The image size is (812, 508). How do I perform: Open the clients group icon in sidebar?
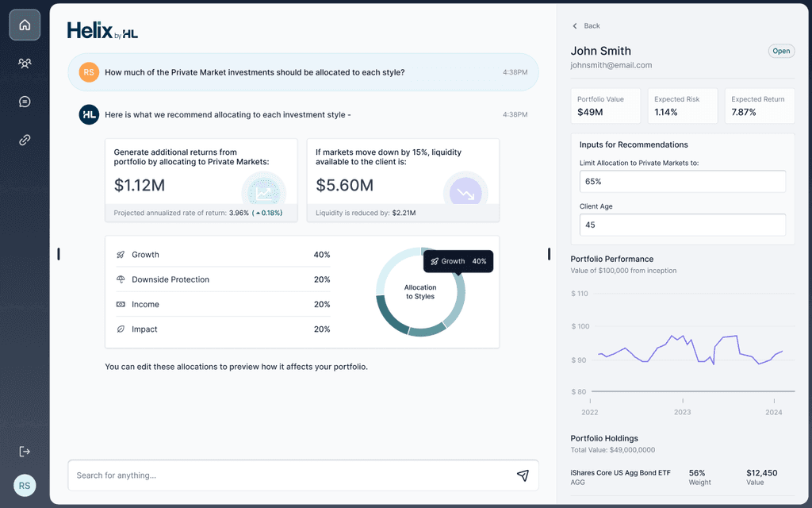[x=25, y=63]
